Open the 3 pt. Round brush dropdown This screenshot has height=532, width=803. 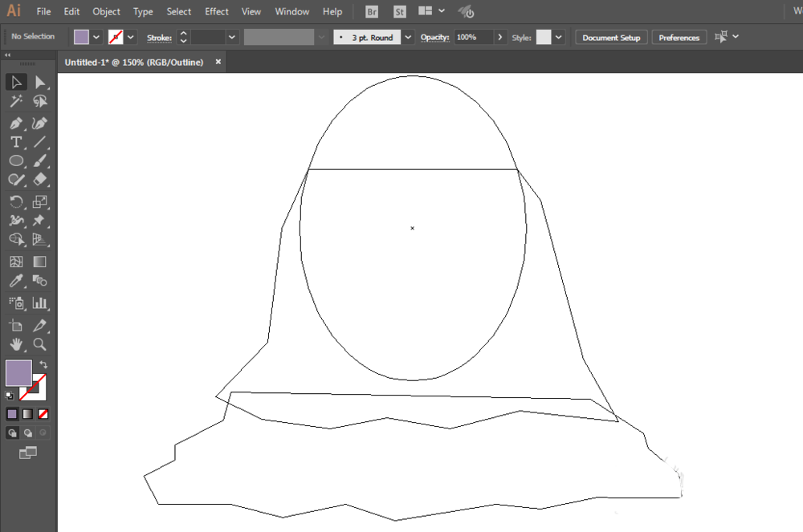pos(408,38)
